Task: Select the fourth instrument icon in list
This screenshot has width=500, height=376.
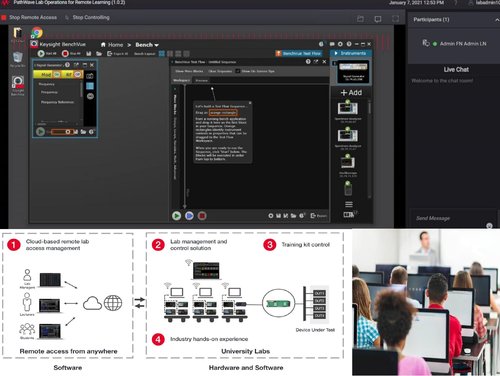Action: [348, 188]
